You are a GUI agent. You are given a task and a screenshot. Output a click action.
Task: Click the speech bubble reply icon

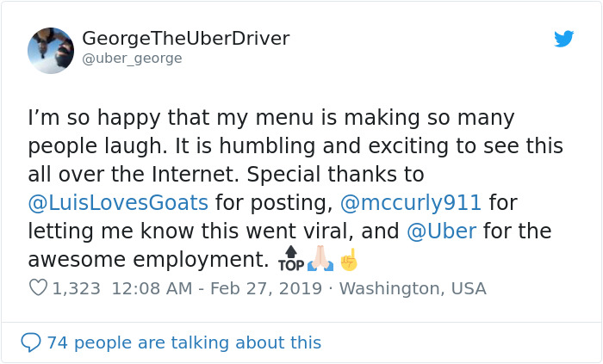coord(31,342)
